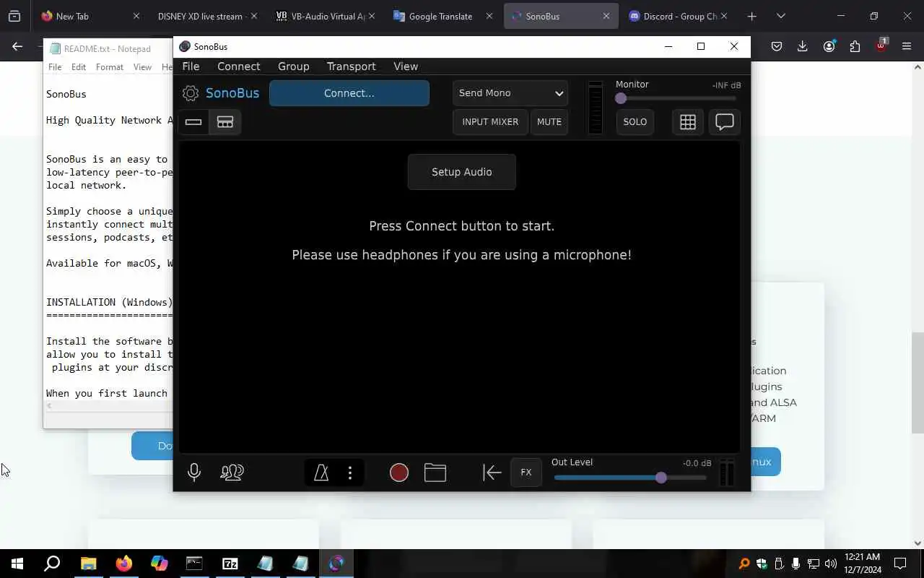Open Firefox View icon in tab bar
Viewport: 924px width, 578px height.
14,16
